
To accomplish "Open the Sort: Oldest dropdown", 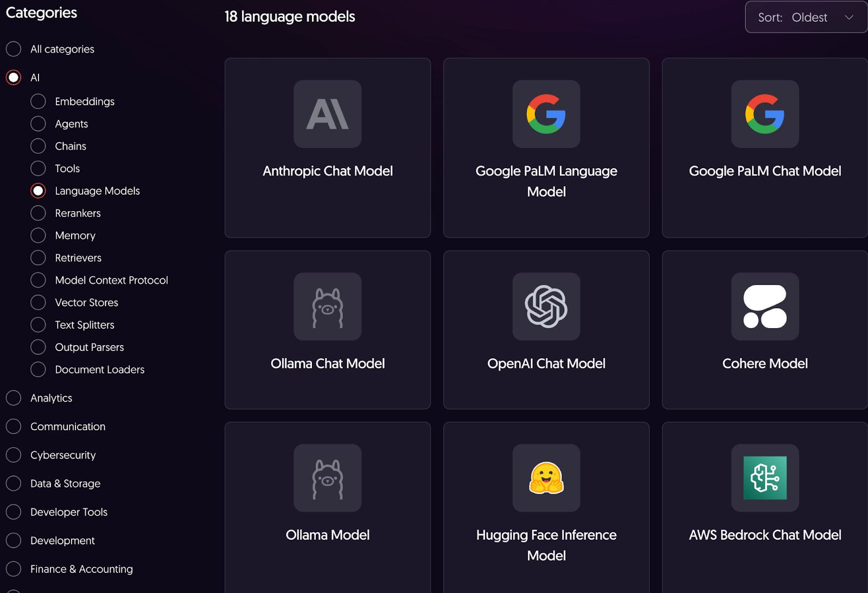I will (x=806, y=17).
